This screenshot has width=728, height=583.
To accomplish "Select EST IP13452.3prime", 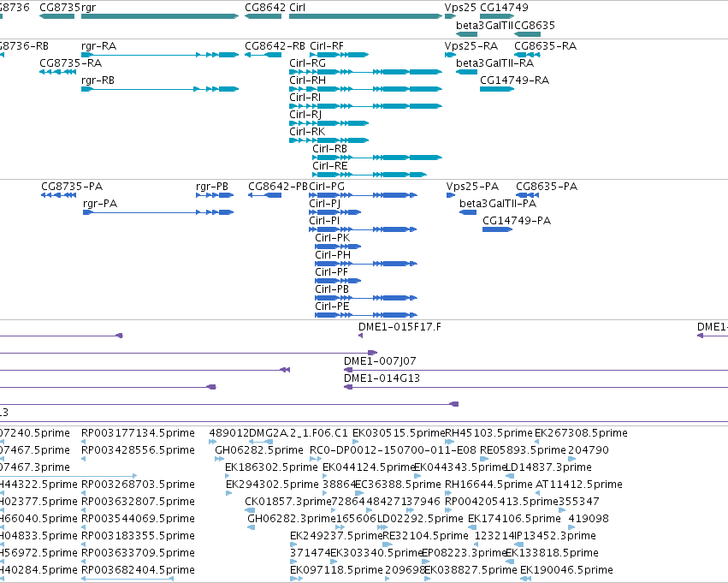I will [518, 544].
